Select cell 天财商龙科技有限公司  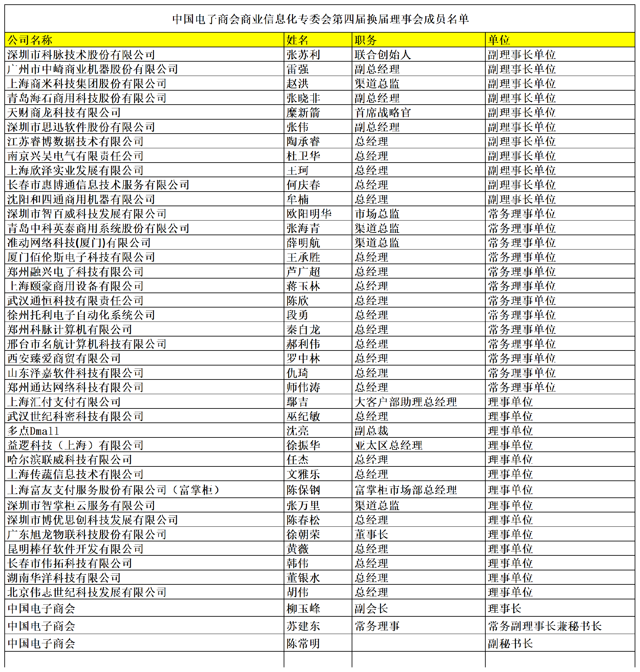[x=144, y=113]
